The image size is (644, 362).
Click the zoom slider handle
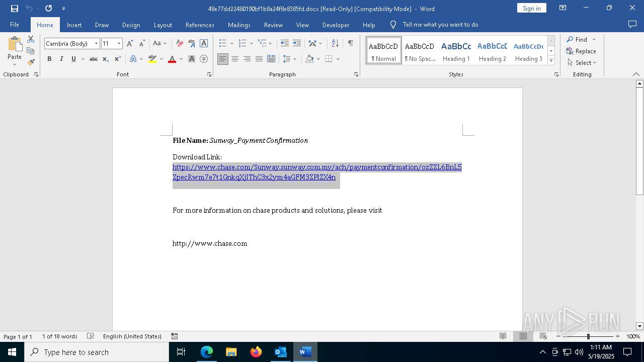(588, 336)
